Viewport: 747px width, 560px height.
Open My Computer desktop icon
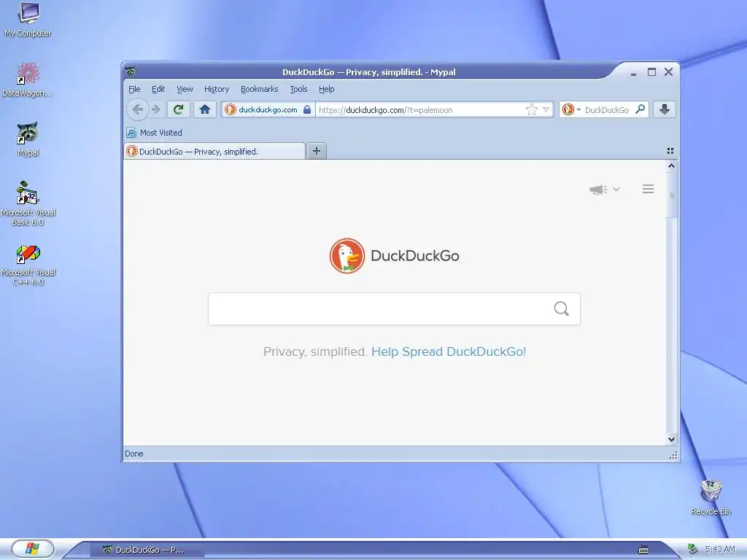click(x=28, y=20)
